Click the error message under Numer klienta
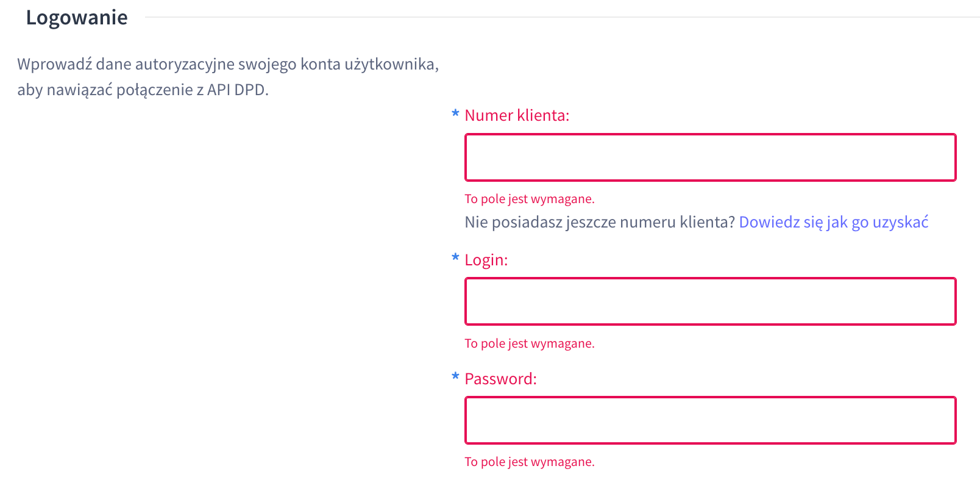980x477 pixels. pos(529,199)
